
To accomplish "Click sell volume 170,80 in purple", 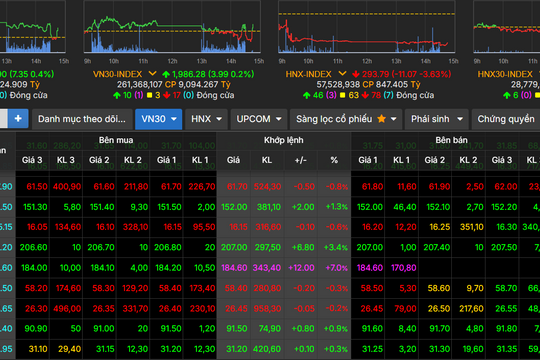I will click(x=404, y=268).
